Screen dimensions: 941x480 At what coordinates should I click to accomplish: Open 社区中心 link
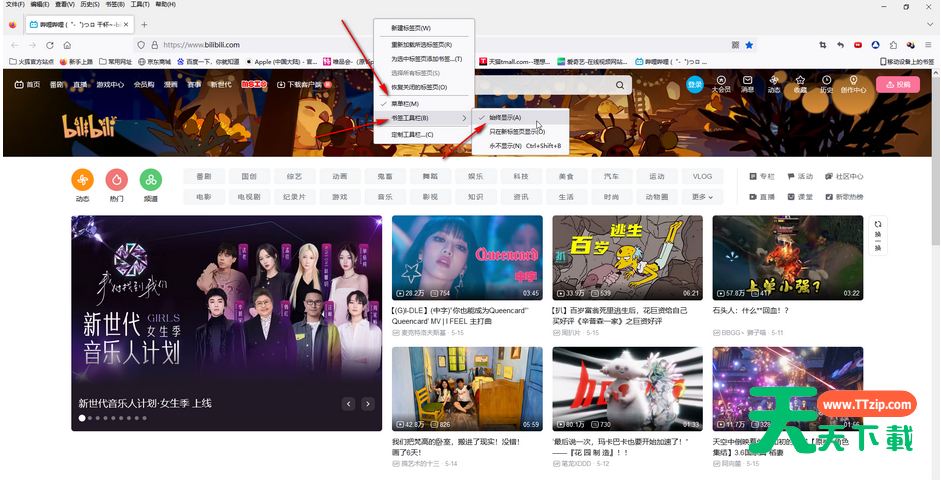844,176
